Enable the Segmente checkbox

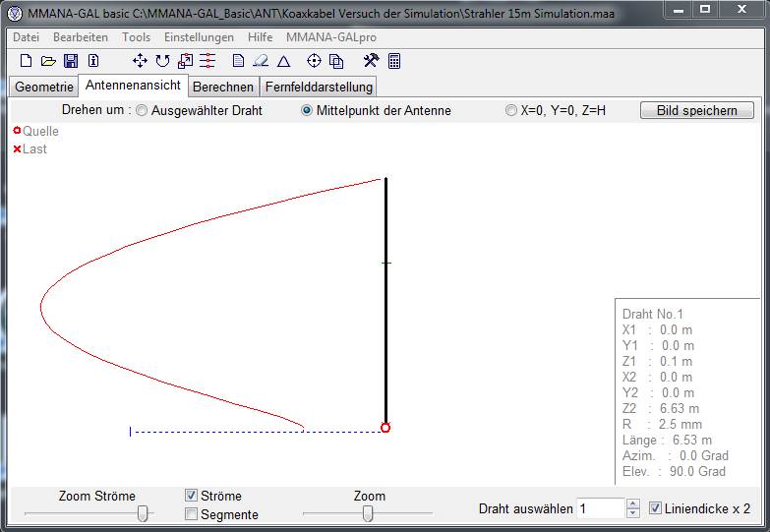tap(192, 514)
